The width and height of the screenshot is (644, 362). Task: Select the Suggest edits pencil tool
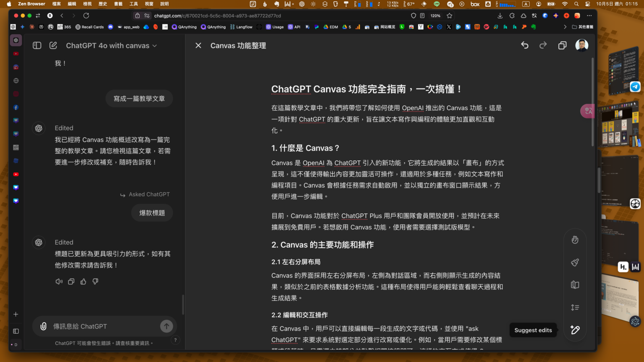[575, 330]
